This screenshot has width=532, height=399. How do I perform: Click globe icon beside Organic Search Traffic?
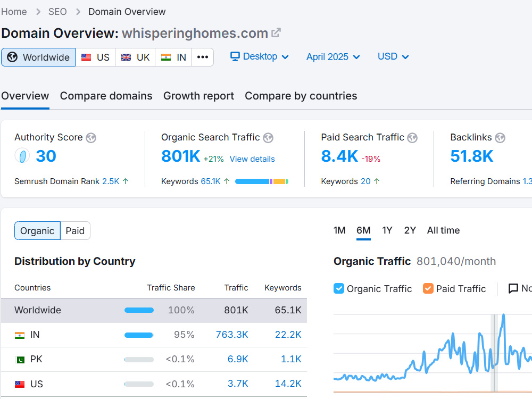pos(268,138)
